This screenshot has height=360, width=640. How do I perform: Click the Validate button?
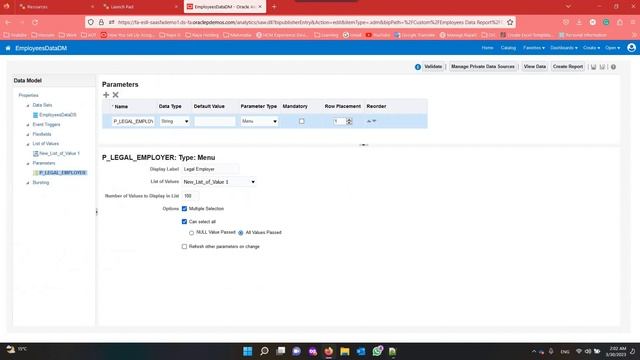point(433,67)
